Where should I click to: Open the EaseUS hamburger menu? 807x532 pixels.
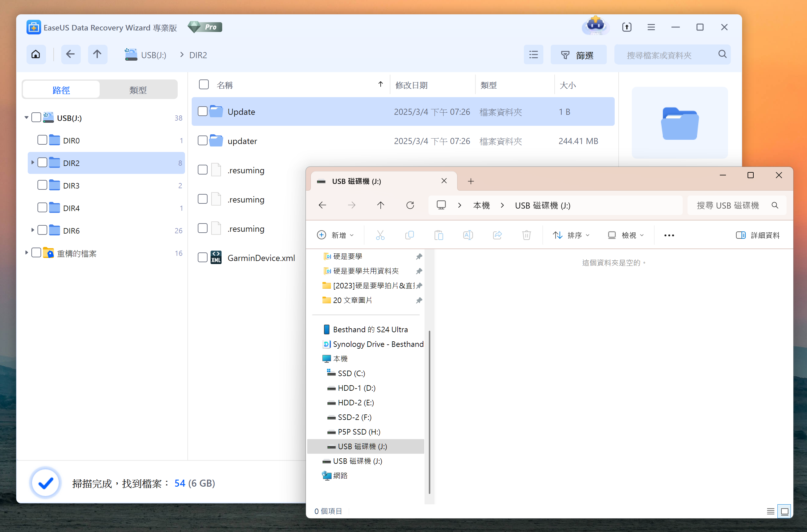651,27
